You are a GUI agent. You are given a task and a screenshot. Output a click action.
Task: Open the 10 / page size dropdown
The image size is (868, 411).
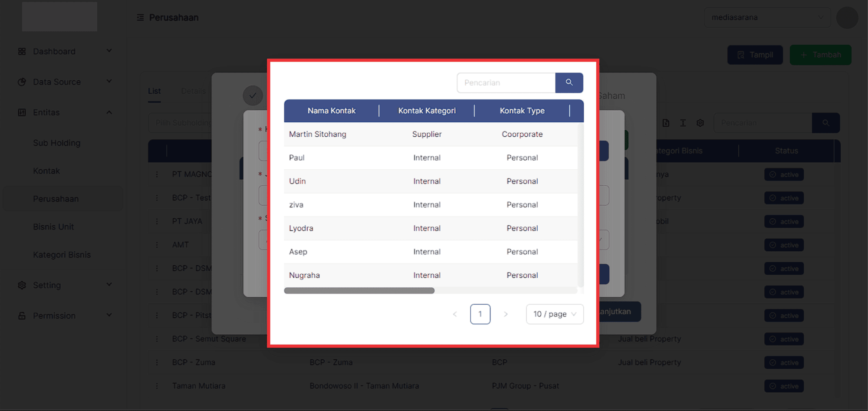pos(555,314)
